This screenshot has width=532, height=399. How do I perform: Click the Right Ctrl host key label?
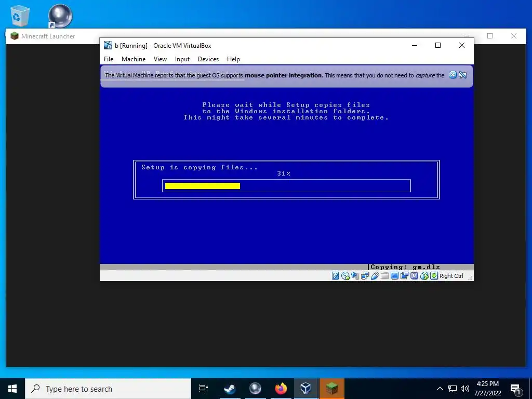pyautogui.click(x=451, y=276)
